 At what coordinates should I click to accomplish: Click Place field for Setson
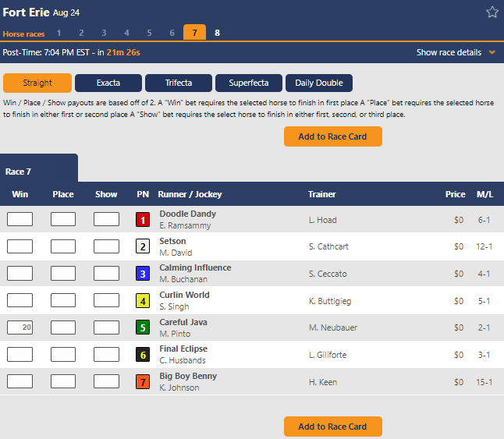click(63, 246)
